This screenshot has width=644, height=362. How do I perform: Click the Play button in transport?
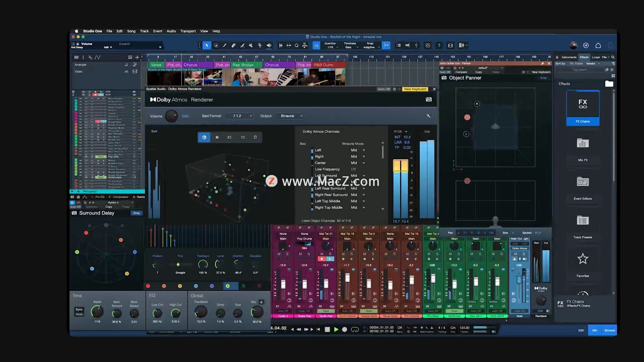[336, 329]
